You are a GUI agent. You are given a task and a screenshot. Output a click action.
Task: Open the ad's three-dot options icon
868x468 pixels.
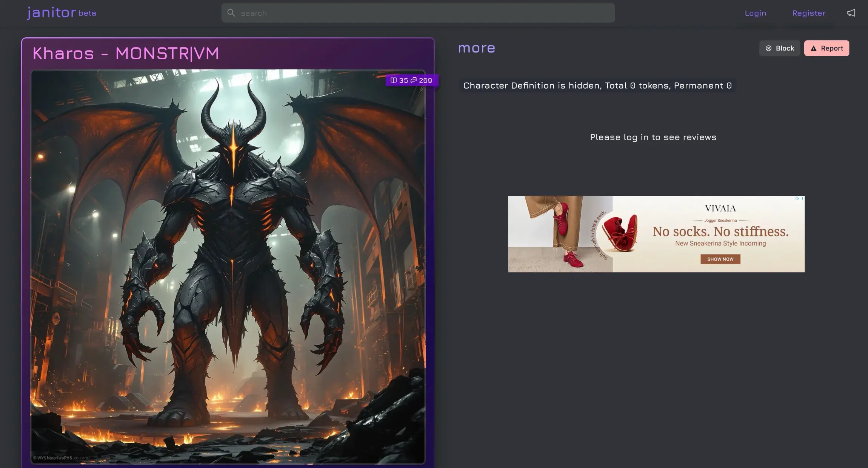click(802, 199)
